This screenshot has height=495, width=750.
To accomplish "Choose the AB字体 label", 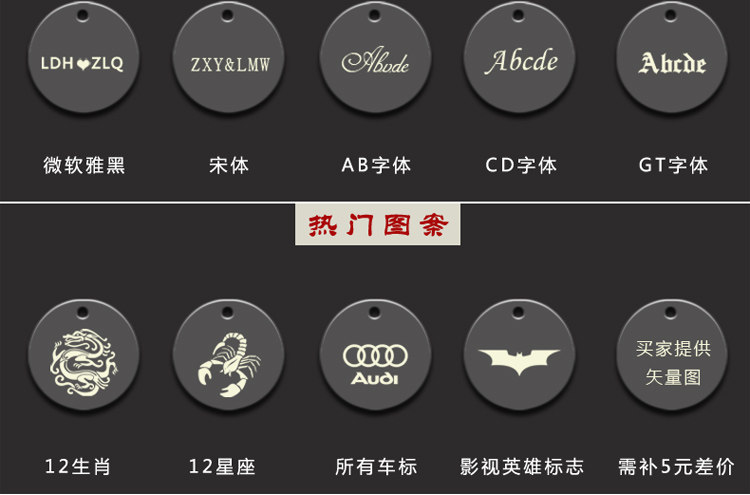I will tap(376, 165).
